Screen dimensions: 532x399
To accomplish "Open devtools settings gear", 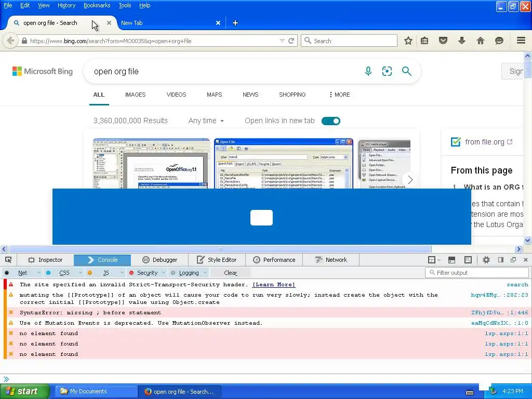I will pos(486,260).
